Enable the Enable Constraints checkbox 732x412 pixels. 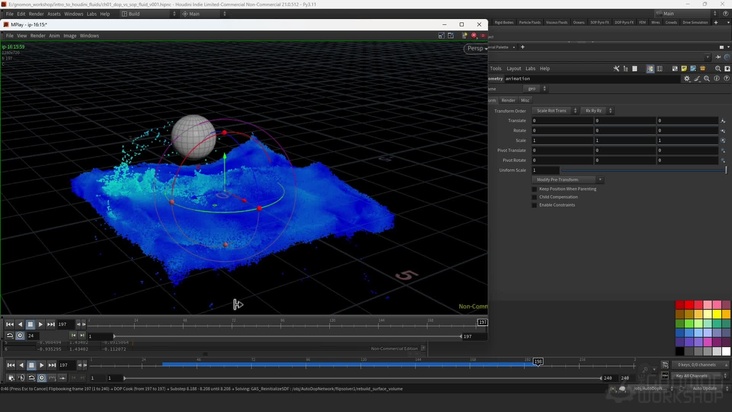point(535,205)
